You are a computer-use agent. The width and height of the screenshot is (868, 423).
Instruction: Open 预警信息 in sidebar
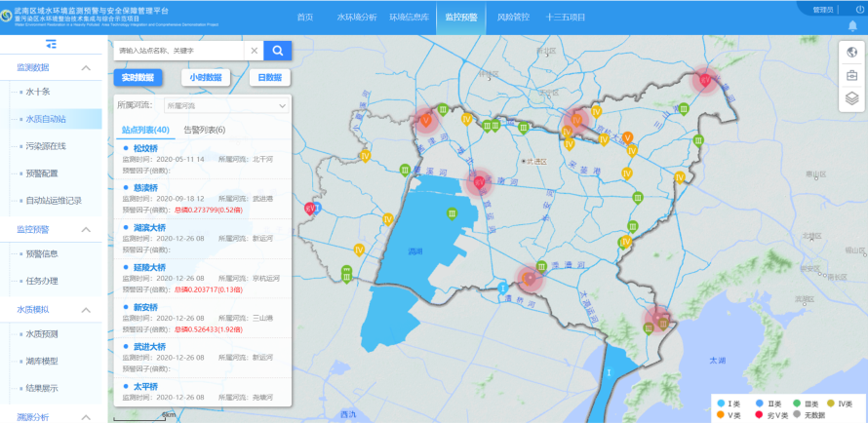coord(42,254)
